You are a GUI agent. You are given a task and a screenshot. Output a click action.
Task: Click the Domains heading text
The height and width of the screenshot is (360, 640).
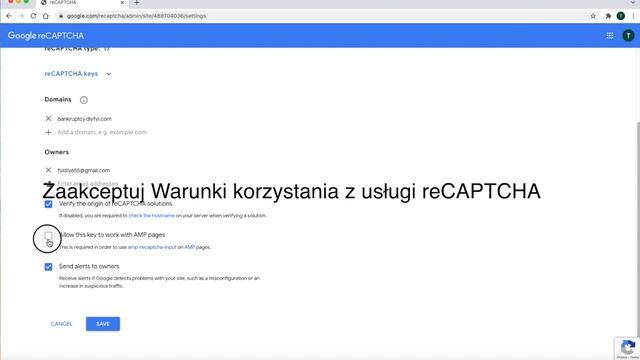[58, 100]
